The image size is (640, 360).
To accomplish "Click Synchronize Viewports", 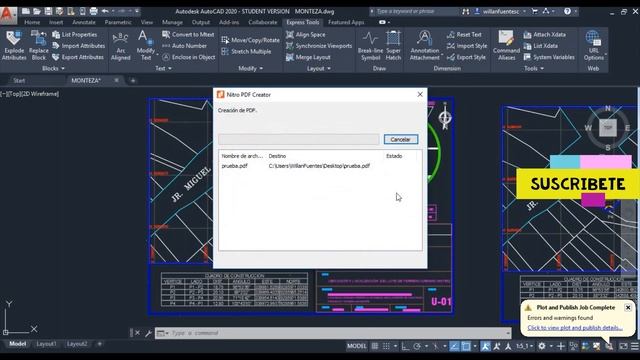I will [x=319, y=46].
